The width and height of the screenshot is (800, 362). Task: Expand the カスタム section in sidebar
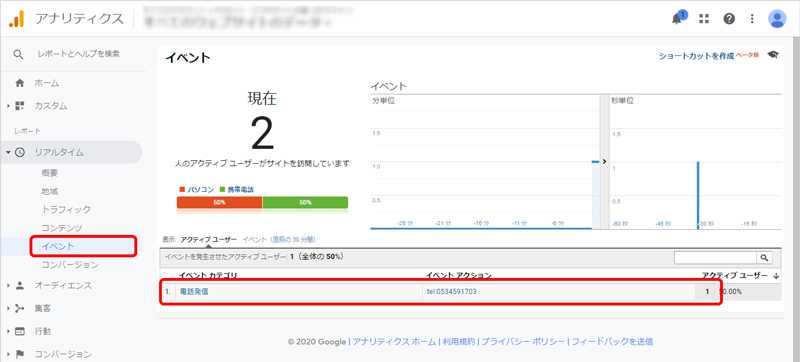pyautogui.click(x=9, y=106)
